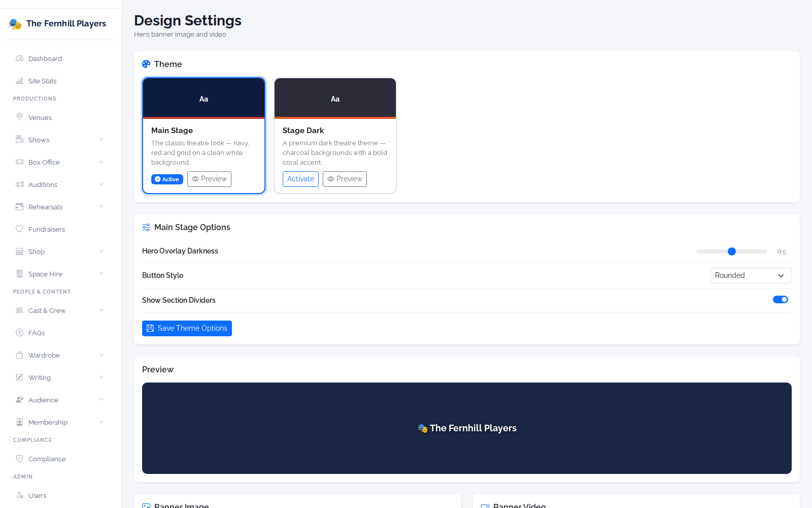
Task: Click the Writing pencil icon
Action: point(19,377)
